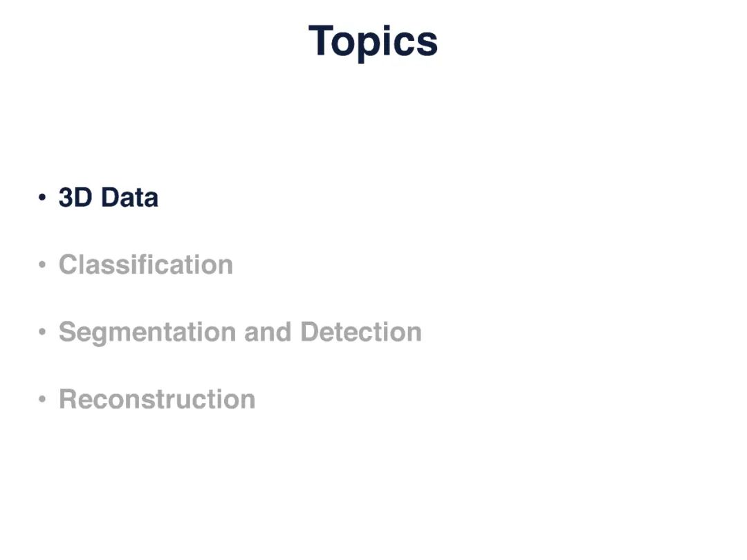This screenshot has height=560, width=747.
Task: Click the Classification topic text
Action: pyautogui.click(x=146, y=265)
